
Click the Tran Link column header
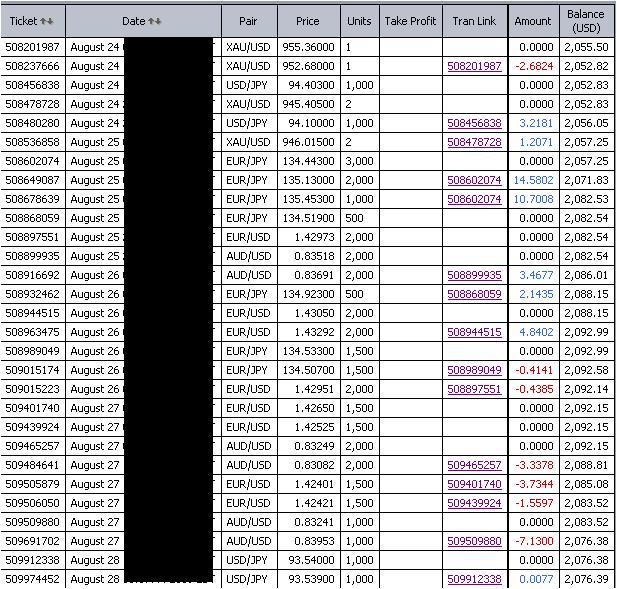click(x=475, y=21)
